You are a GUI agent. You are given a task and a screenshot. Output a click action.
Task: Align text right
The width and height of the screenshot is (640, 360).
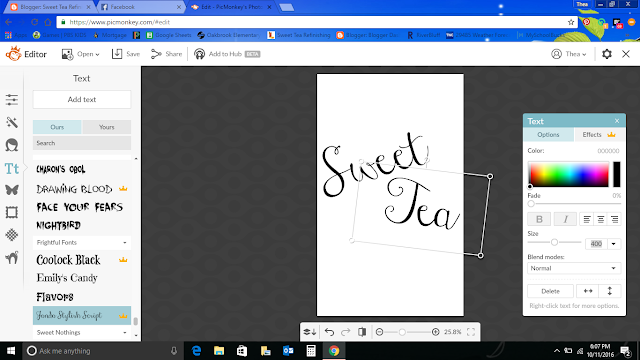coord(614,220)
